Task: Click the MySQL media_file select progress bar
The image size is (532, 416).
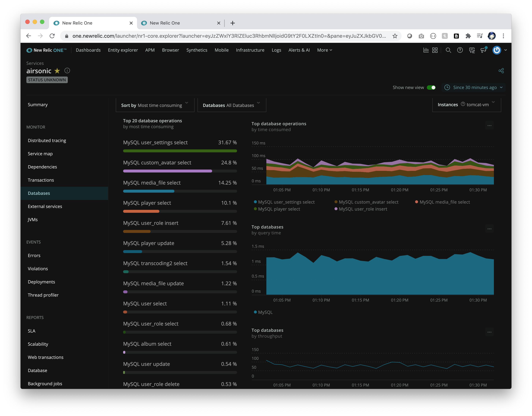Action: [x=180, y=192]
